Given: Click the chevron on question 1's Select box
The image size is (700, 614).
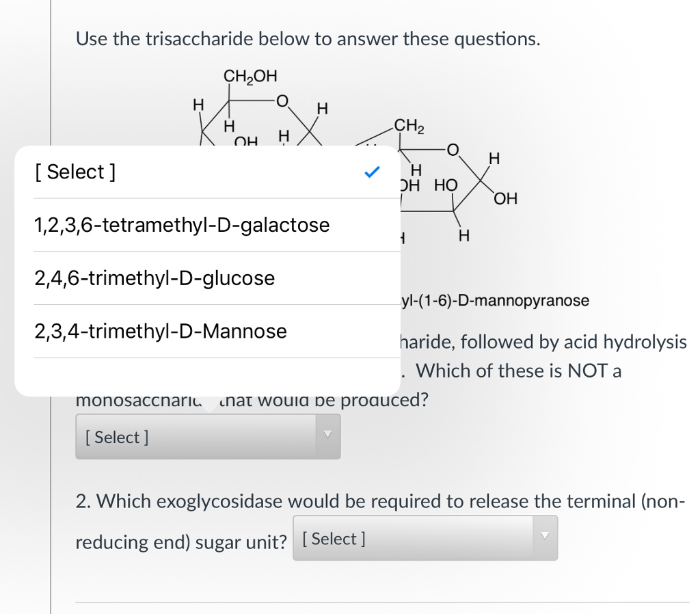Looking at the screenshot, I should [327, 436].
